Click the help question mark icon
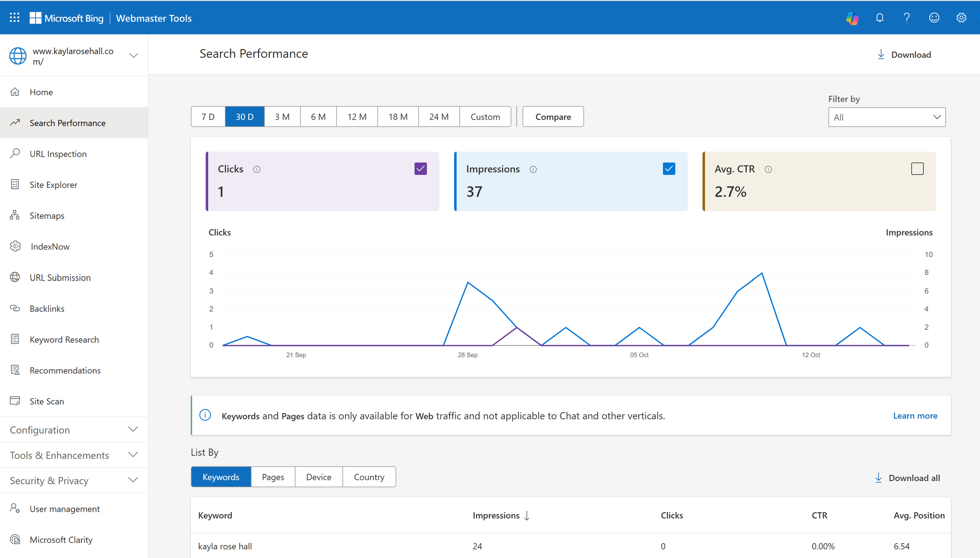 pyautogui.click(x=907, y=18)
